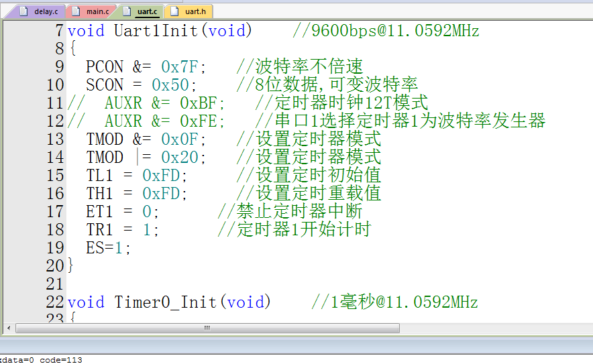The height and width of the screenshot is (364, 593).
Task: Click the main.c file icon
Action: (76, 11)
